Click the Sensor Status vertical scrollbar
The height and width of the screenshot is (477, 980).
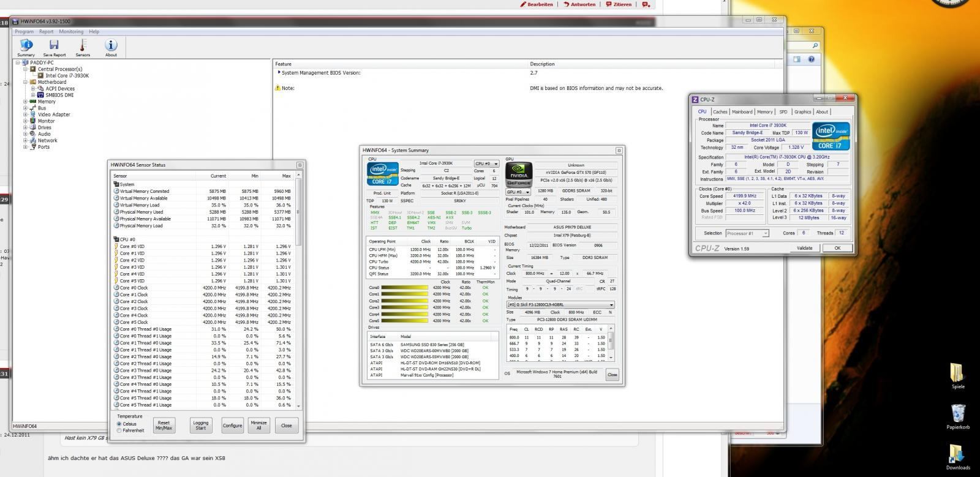(x=299, y=290)
